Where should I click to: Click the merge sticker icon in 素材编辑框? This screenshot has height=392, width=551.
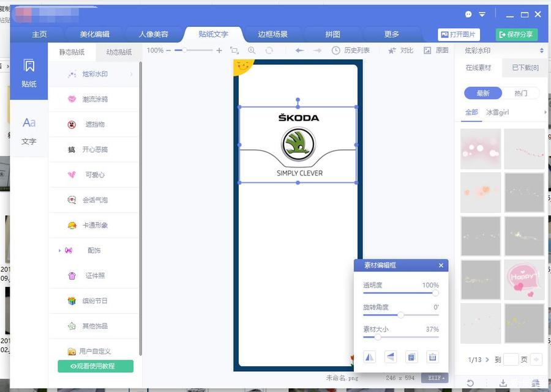(411, 357)
